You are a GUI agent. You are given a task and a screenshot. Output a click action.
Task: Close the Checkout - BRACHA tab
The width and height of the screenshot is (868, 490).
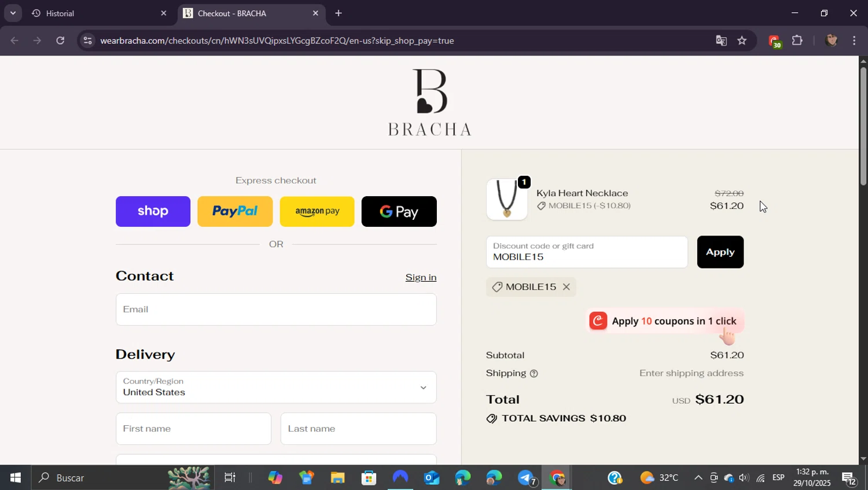pos(315,13)
